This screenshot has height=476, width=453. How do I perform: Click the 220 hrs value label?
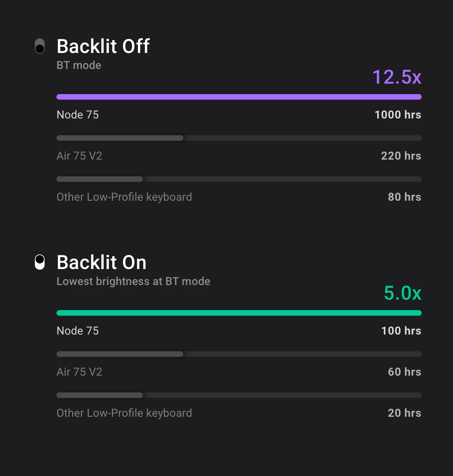click(x=401, y=156)
